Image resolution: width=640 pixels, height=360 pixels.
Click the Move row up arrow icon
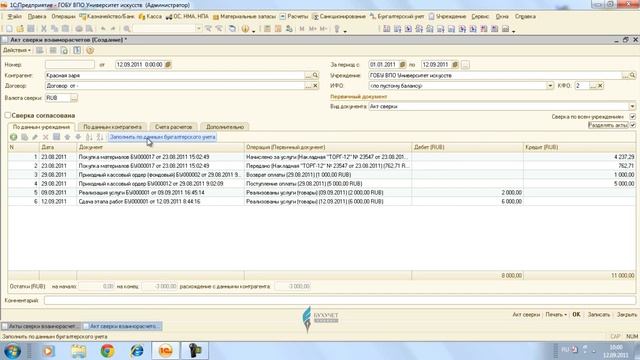(x=67, y=137)
